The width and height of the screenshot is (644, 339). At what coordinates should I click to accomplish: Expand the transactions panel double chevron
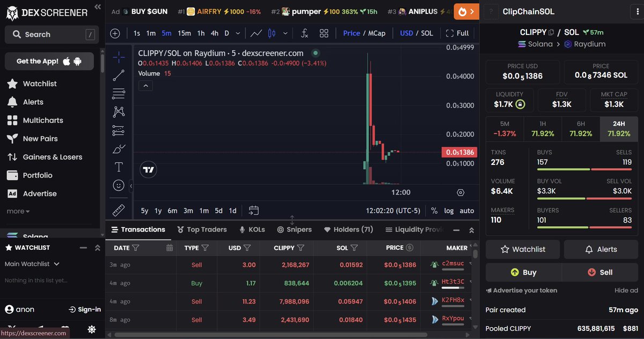pyautogui.click(x=471, y=230)
